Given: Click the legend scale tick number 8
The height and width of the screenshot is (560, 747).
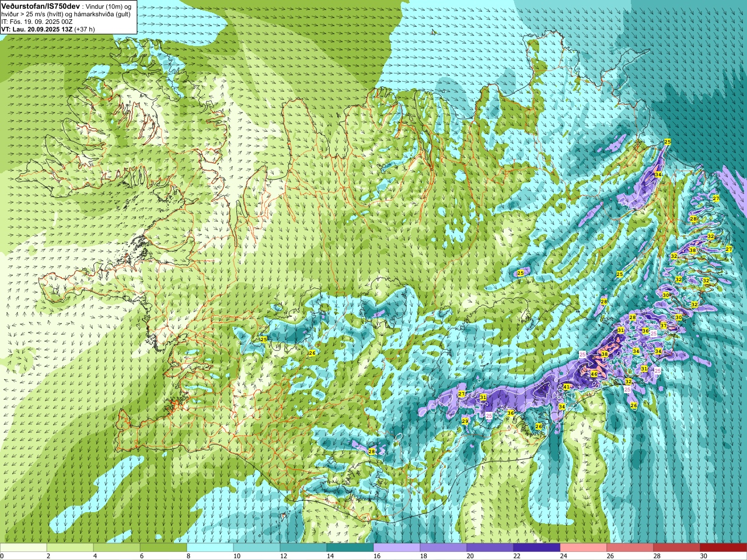Looking at the screenshot, I should click(189, 556).
